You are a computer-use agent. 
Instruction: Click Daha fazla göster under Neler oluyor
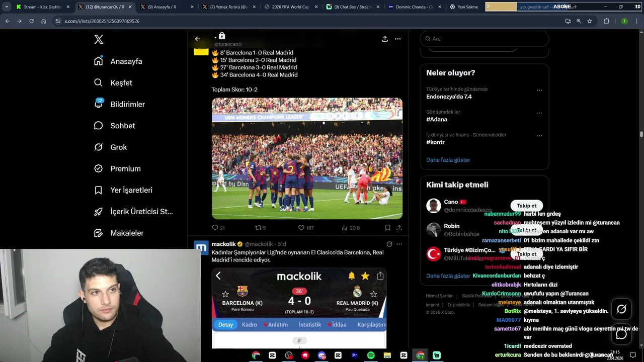[x=448, y=160]
